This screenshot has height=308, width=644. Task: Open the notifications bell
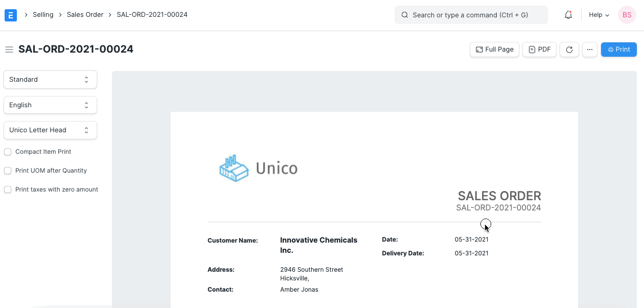click(x=568, y=15)
